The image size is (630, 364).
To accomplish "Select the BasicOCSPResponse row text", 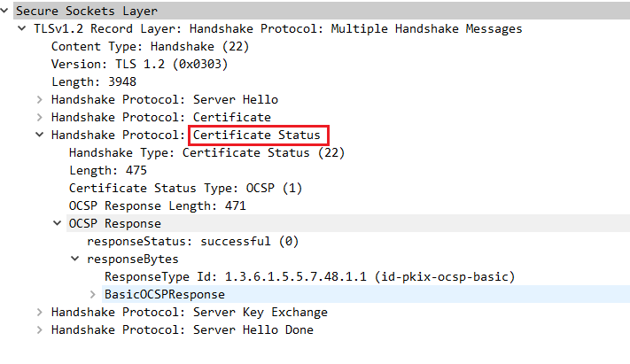I will click(165, 294).
